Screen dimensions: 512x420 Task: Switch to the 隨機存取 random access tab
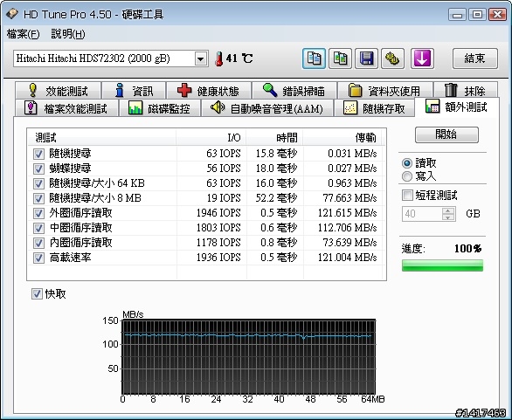(374, 108)
